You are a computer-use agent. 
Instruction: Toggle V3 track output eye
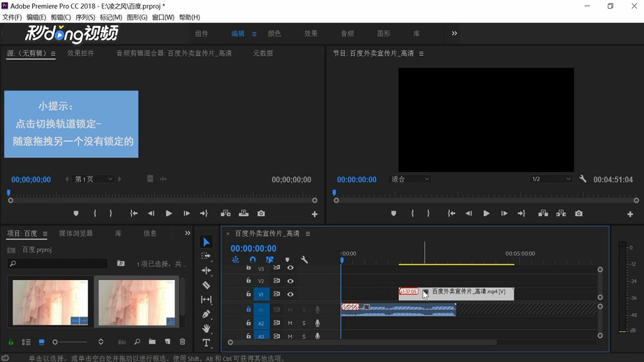tap(290, 268)
